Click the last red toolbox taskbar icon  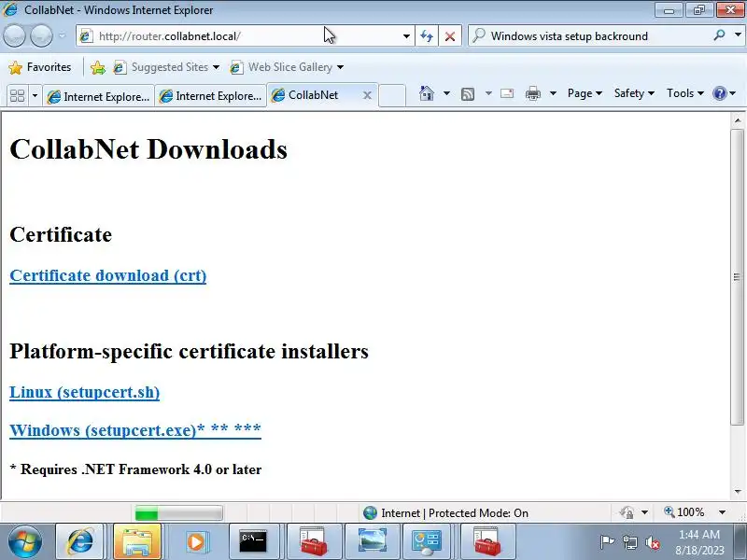coord(486,542)
